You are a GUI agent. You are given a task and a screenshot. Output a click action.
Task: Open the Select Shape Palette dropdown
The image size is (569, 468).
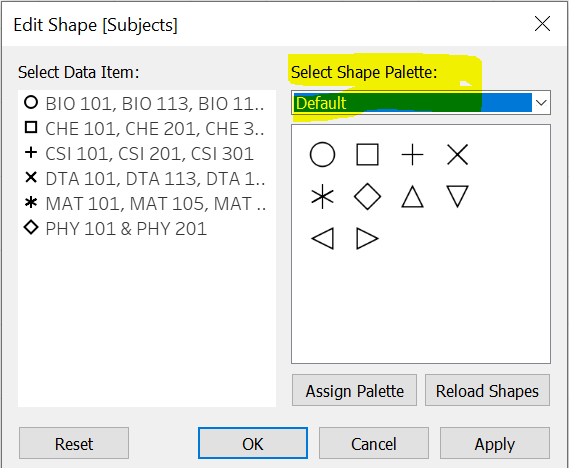pos(421,103)
